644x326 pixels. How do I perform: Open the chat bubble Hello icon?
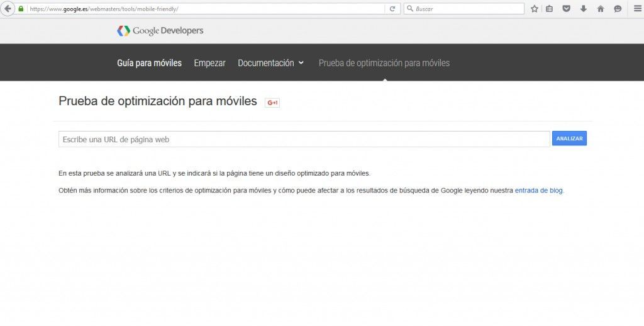click(x=618, y=9)
